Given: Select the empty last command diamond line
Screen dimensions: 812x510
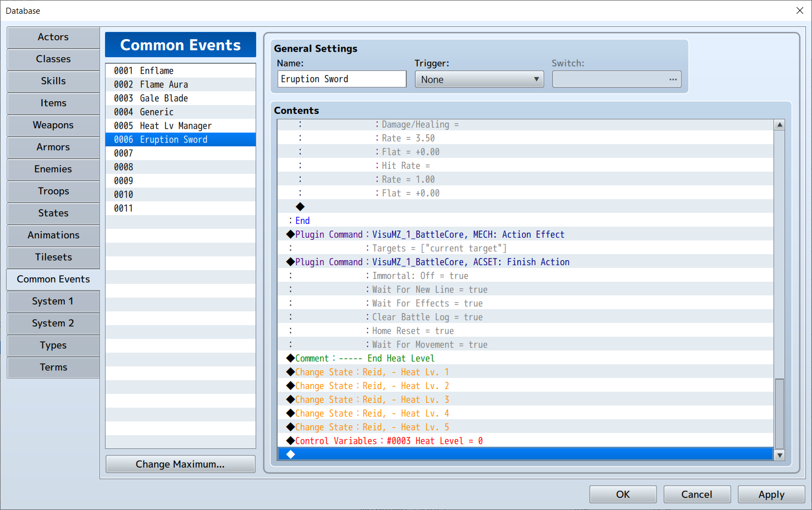Looking at the screenshot, I should 526,454.
